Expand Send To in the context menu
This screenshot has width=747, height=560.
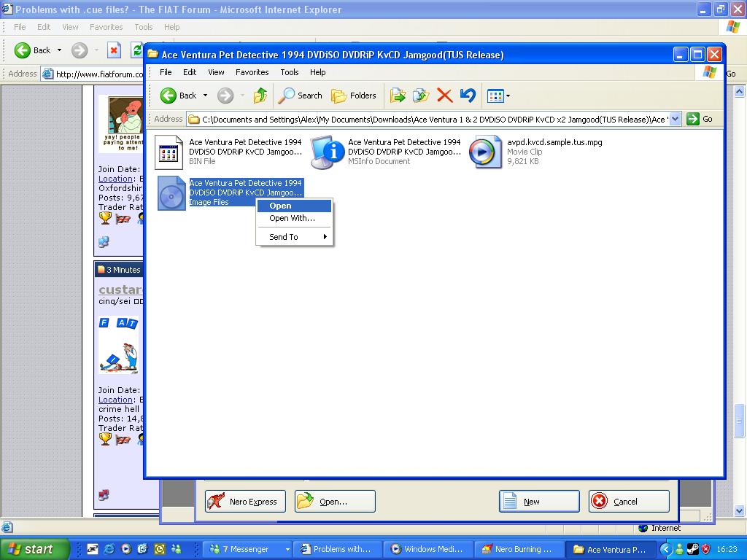coord(294,237)
